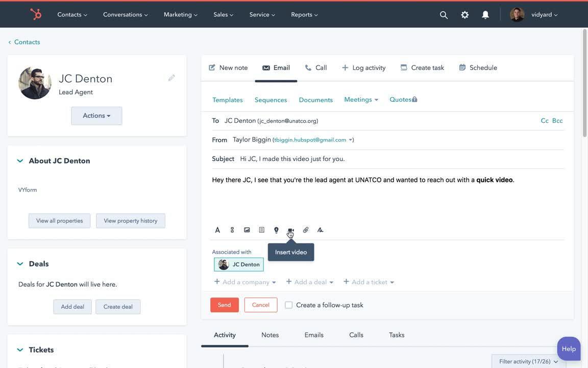Open the Add a deal dropdown
Screen dimensions: 588x368
pyautogui.click(x=310, y=282)
